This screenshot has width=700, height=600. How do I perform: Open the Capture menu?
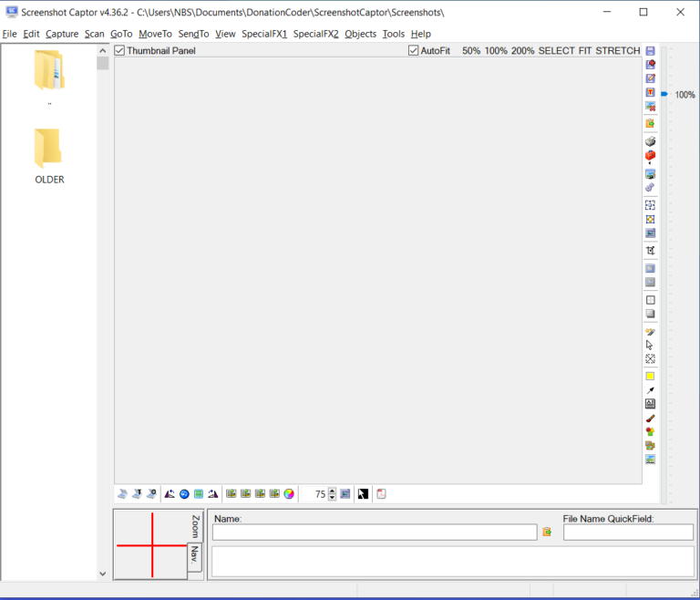[x=62, y=34]
